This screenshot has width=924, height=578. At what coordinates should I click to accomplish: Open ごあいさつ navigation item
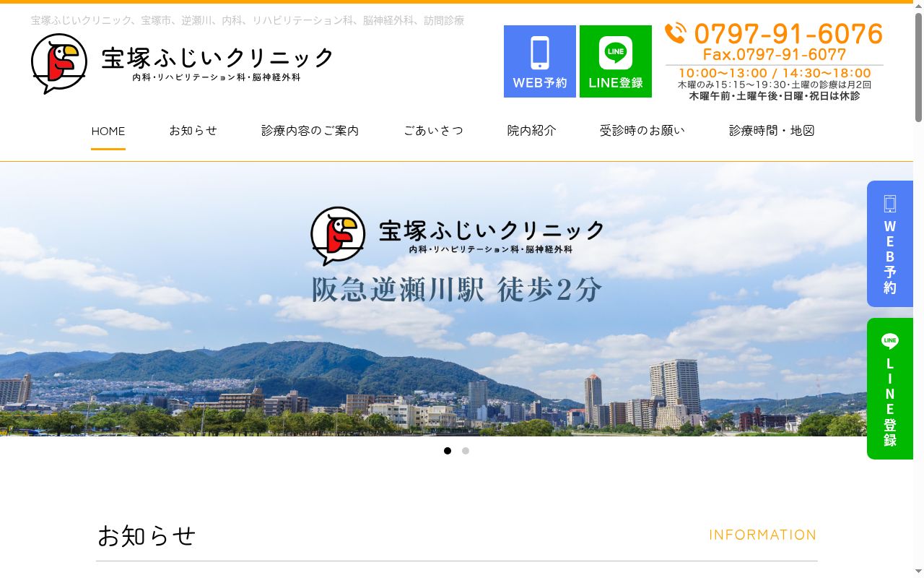click(x=433, y=131)
